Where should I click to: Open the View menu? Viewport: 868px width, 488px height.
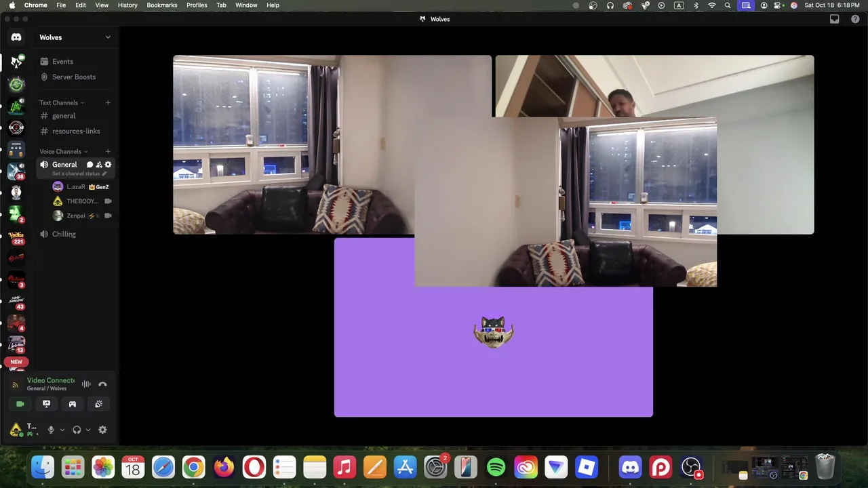(102, 5)
